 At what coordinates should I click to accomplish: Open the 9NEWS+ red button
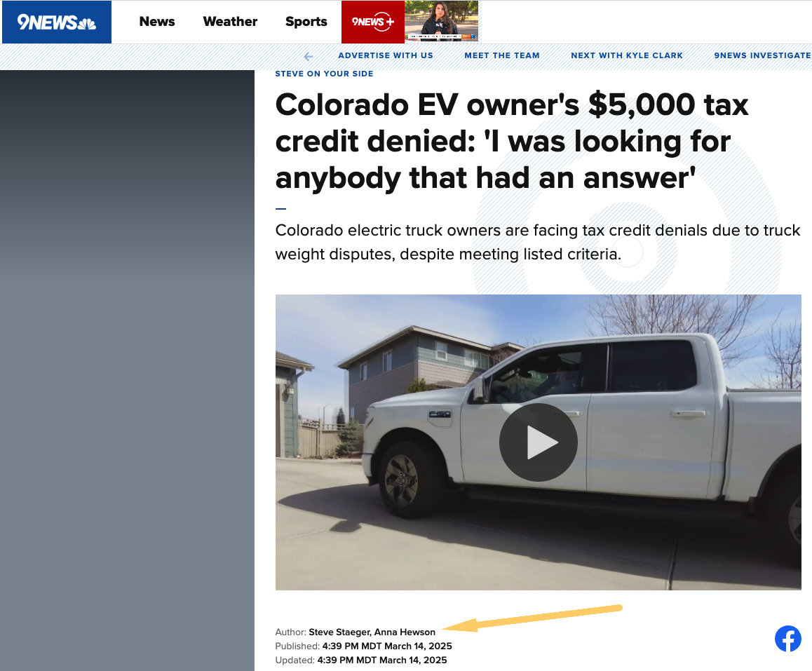click(x=373, y=22)
